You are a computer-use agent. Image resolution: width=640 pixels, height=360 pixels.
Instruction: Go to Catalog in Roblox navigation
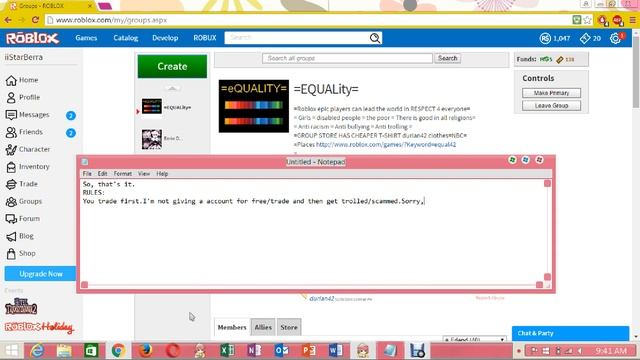pyautogui.click(x=126, y=38)
